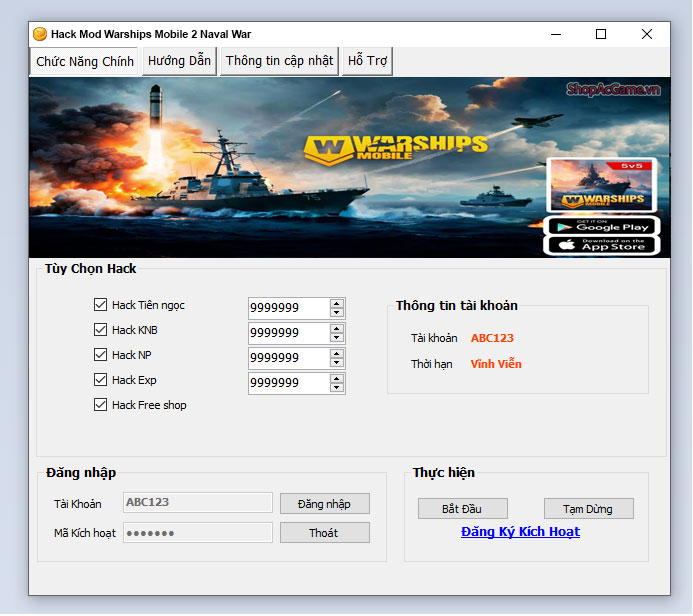This screenshot has width=693, height=616.
Task: Click the Google Play badge in banner
Action: [602, 226]
